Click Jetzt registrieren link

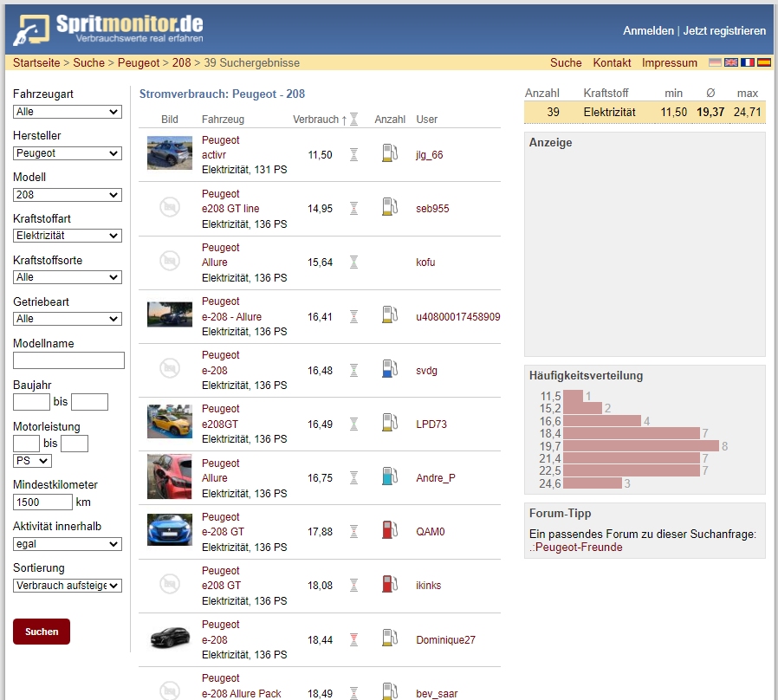(x=724, y=31)
